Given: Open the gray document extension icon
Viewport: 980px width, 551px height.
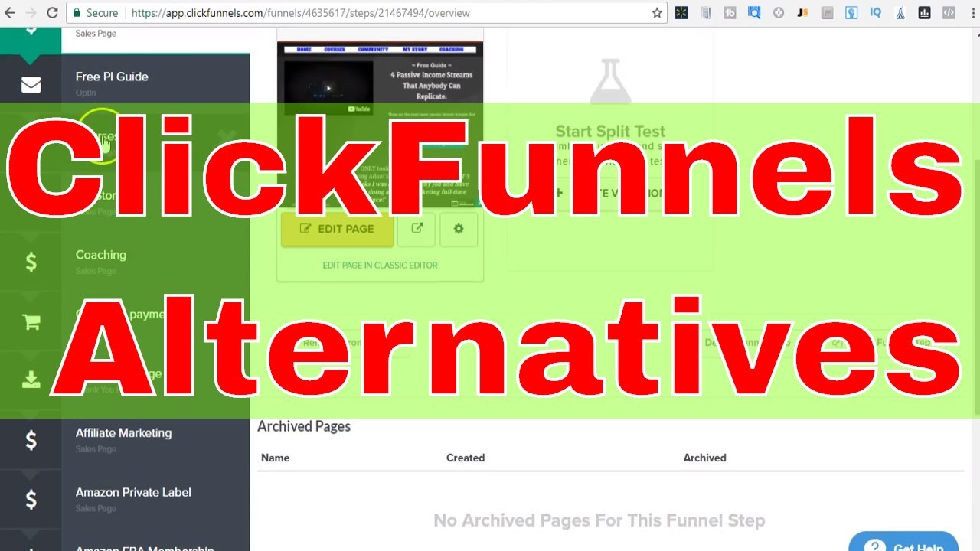Looking at the screenshot, I should pyautogui.click(x=706, y=13).
